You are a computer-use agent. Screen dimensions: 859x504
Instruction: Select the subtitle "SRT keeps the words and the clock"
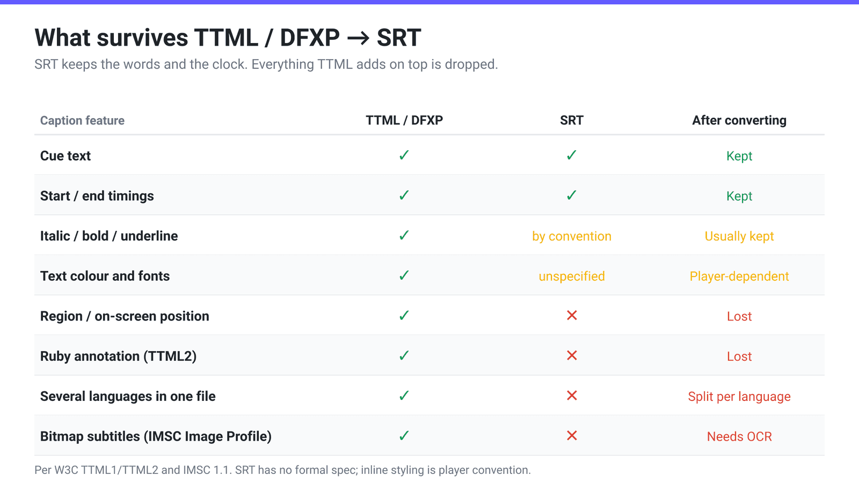click(x=140, y=64)
